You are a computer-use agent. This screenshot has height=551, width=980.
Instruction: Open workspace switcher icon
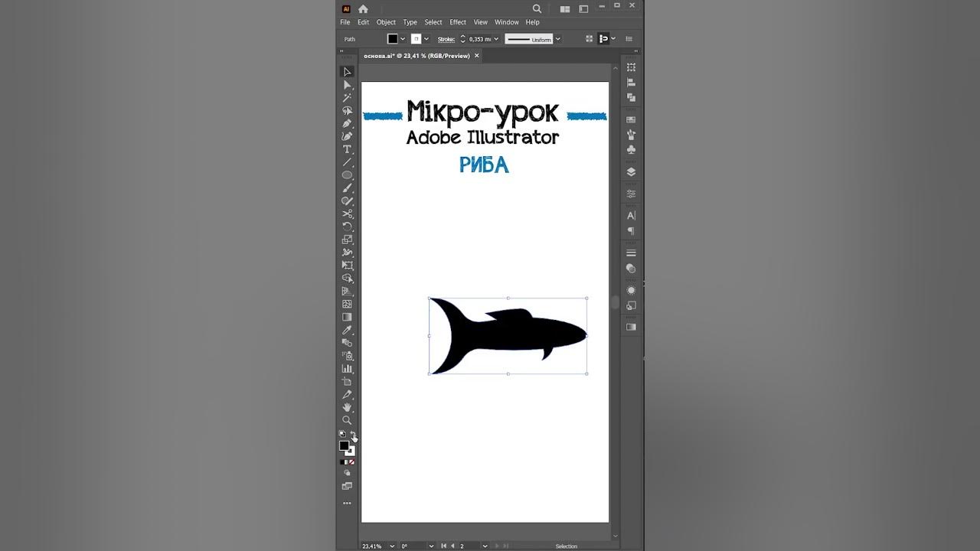[583, 9]
